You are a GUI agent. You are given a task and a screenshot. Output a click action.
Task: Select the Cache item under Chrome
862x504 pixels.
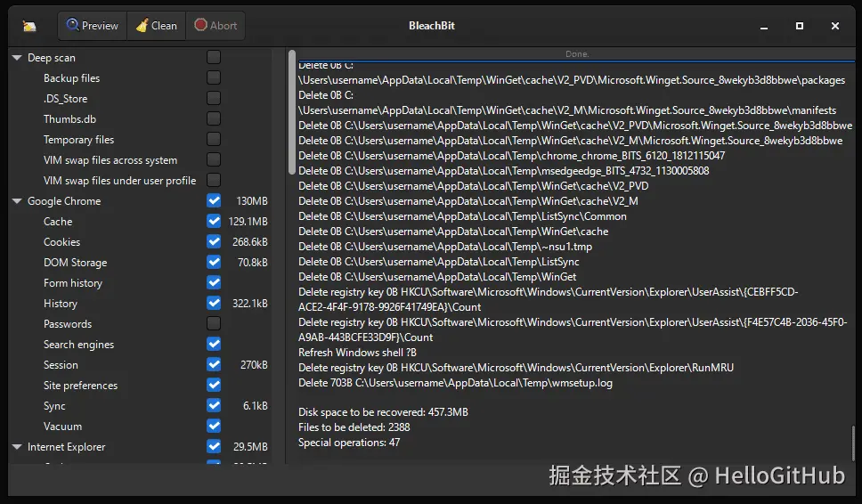[x=58, y=222]
